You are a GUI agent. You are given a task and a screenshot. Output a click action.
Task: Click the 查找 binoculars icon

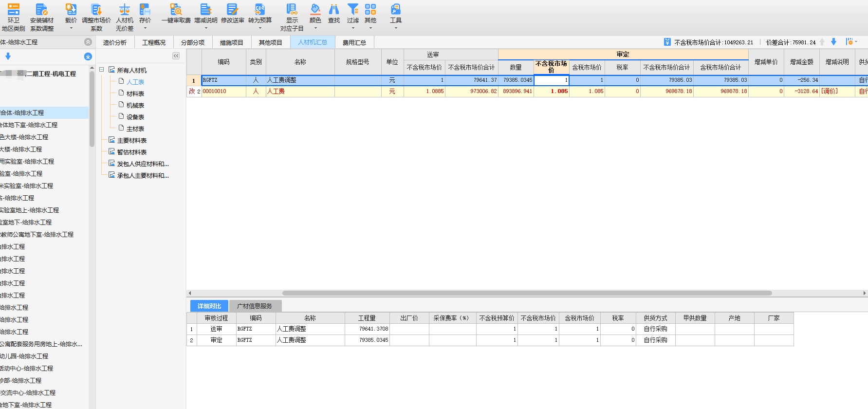[x=334, y=9]
